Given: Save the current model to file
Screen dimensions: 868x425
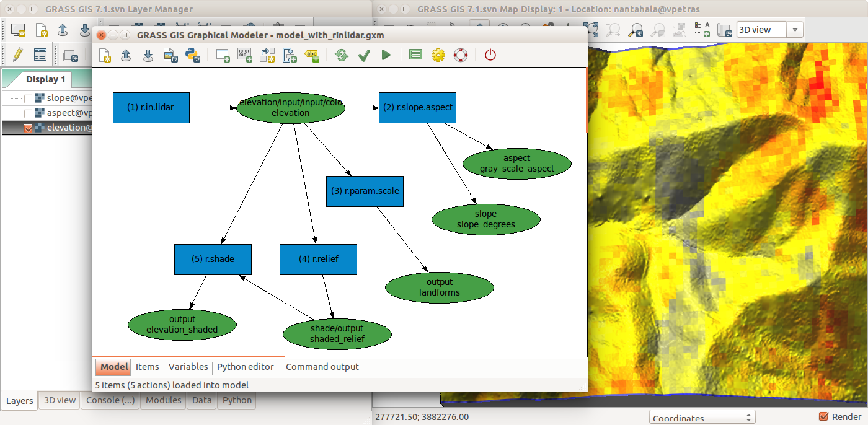Looking at the screenshot, I should [148, 55].
